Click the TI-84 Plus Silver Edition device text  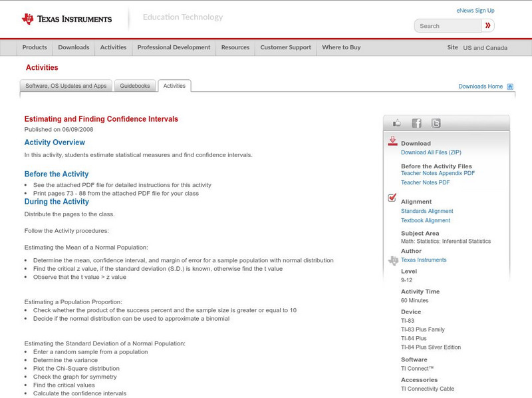point(431,347)
